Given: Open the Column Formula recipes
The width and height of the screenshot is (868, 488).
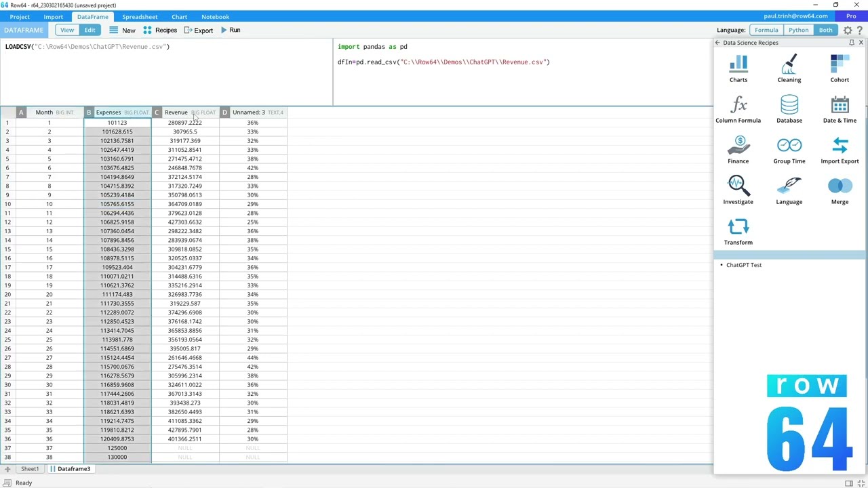Looking at the screenshot, I should click(x=738, y=110).
